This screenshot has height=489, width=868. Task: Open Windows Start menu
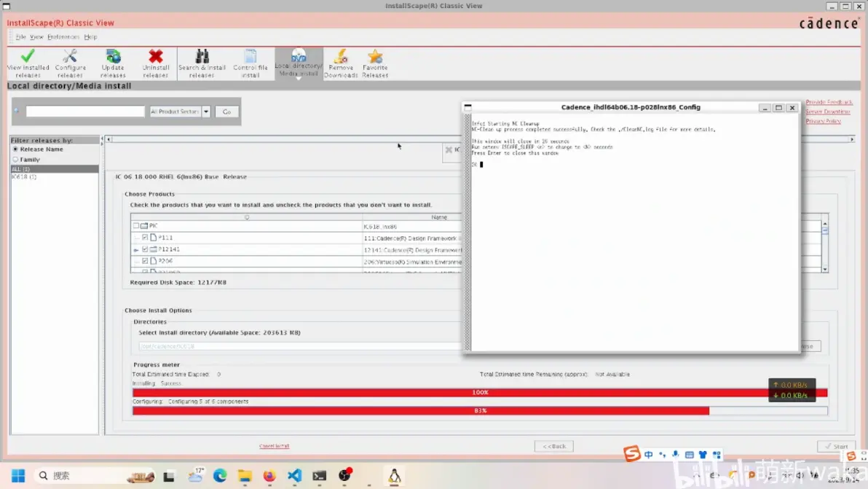[x=18, y=476]
